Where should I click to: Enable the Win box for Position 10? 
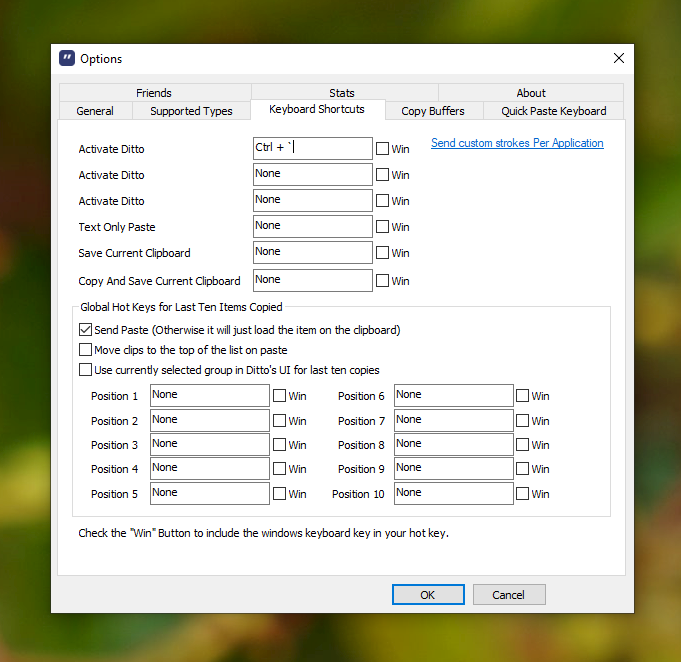522,494
